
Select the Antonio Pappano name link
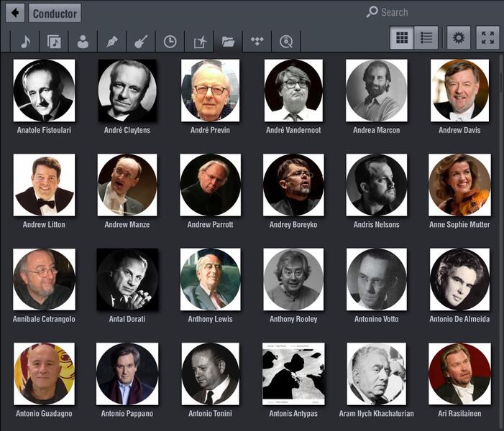127,414
